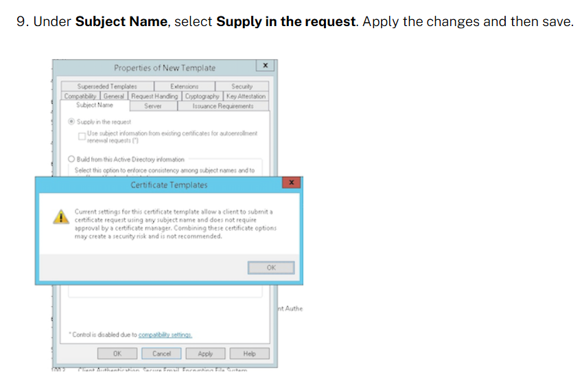Open the Superseded Templates tab
Image resolution: width=582 pixels, height=392 pixels.
(x=107, y=87)
